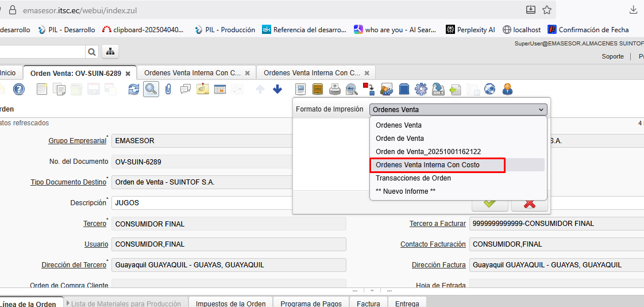Close the Orden Venta: OV-SUIN-6289 tab
This screenshot has width=644, height=307.
(128, 74)
